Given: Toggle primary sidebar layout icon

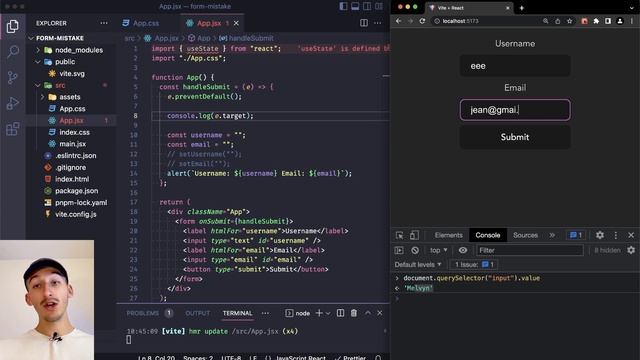Looking at the screenshot, I should (x=344, y=6).
